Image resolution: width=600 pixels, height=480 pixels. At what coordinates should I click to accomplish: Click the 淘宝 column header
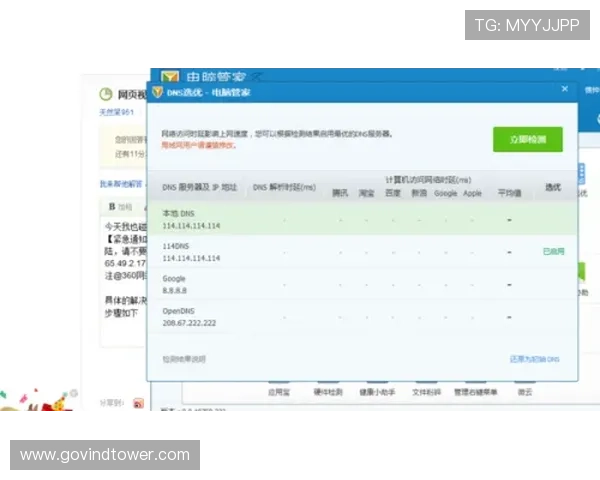coord(366,193)
